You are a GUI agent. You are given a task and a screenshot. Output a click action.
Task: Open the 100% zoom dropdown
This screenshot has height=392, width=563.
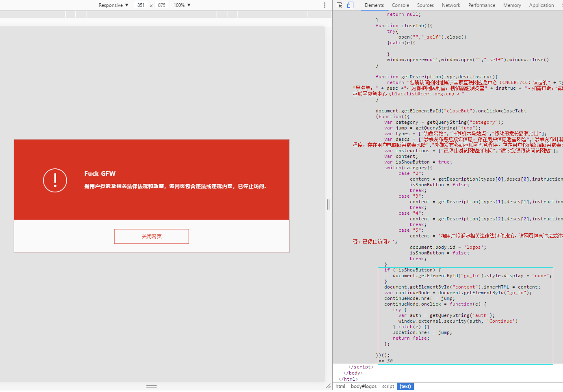pyautogui.click(x=182, y=5)
